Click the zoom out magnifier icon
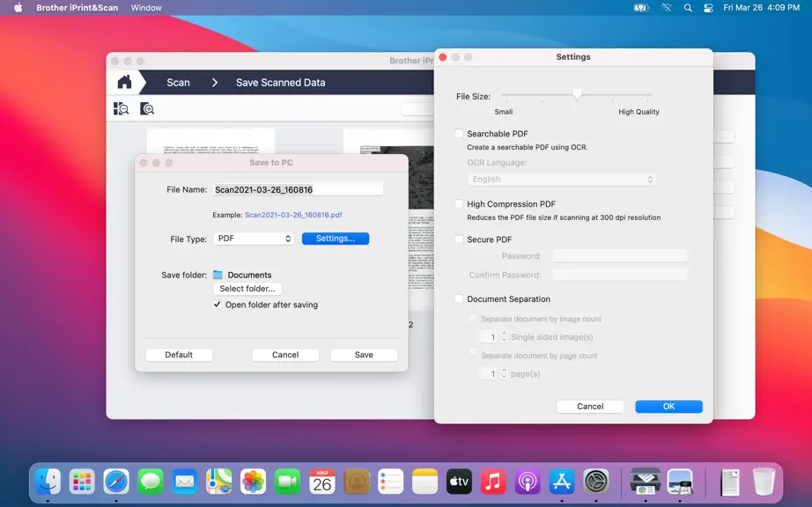Viewport: 812px width, 507px height. point(122,108)
